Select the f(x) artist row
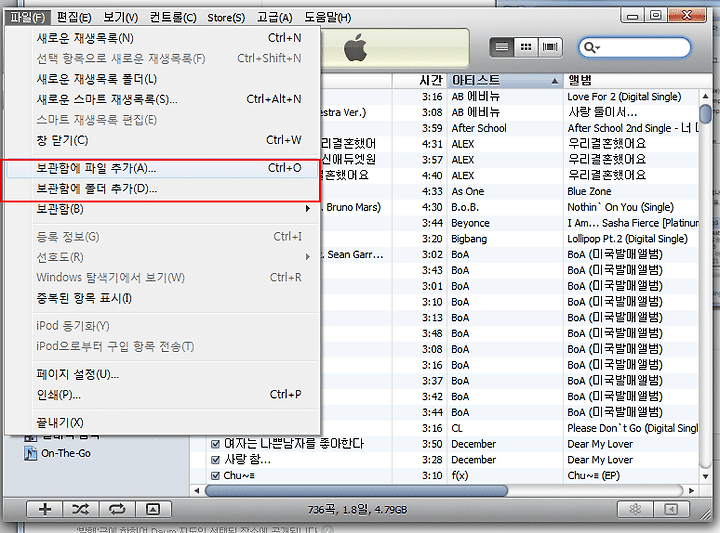The image size is (720, 533). pos(460,476)
